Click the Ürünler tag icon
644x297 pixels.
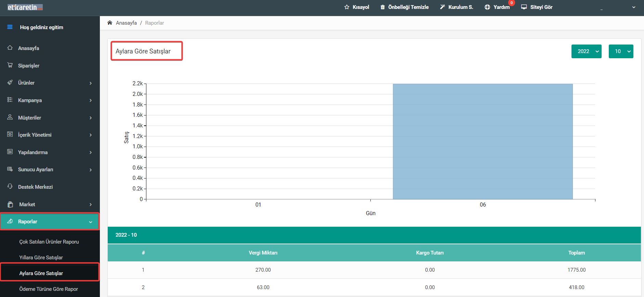(x=10, y=83)
